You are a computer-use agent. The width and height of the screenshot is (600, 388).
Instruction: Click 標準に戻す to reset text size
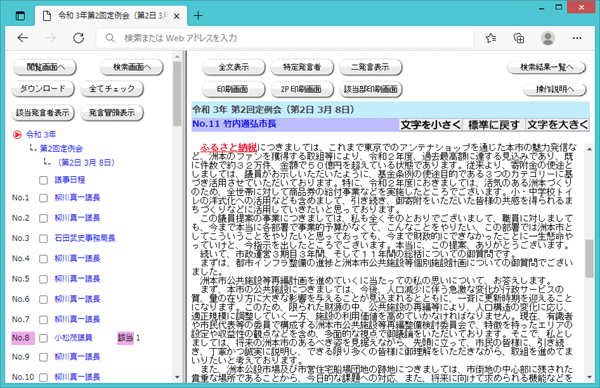[x=494, y=125]
